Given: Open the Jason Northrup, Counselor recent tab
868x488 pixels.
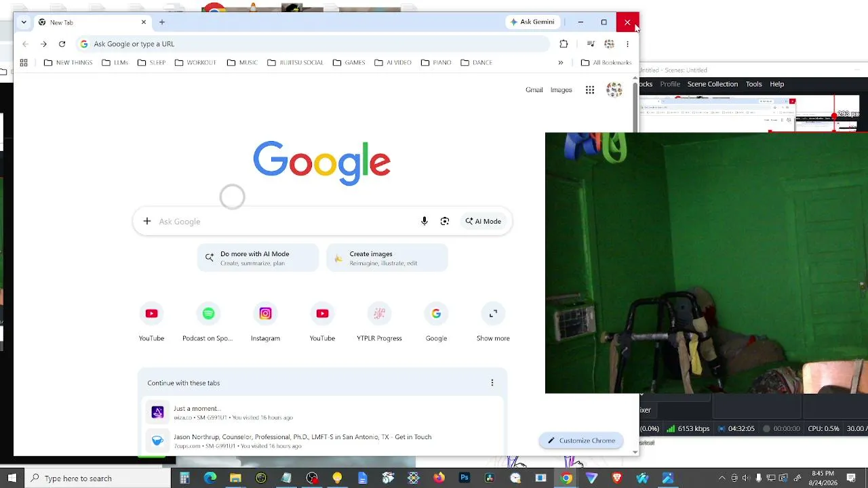Looking at the screenshot, I should coord(322,441).
